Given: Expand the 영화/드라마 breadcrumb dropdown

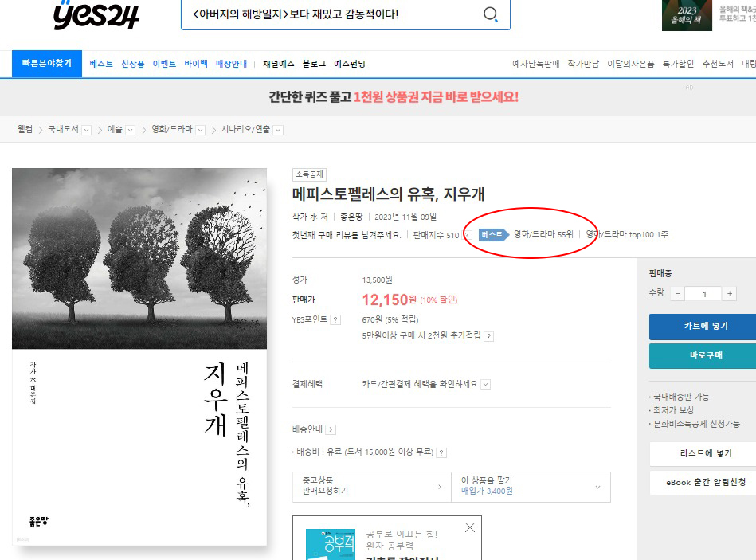Looking at the screenshot, I should coord(201,130).
